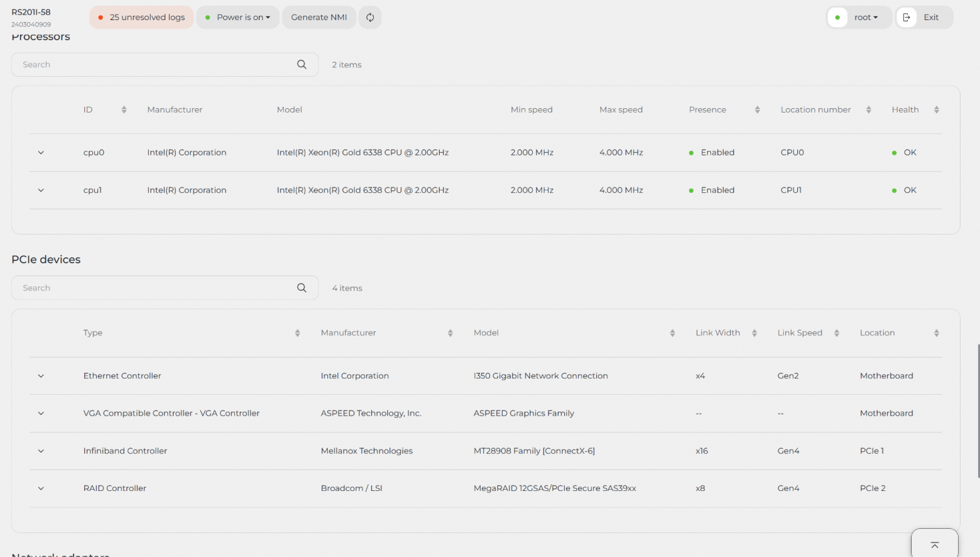Click the search icon in Processors search
980x557 pixels.
[x=302, y=65]
